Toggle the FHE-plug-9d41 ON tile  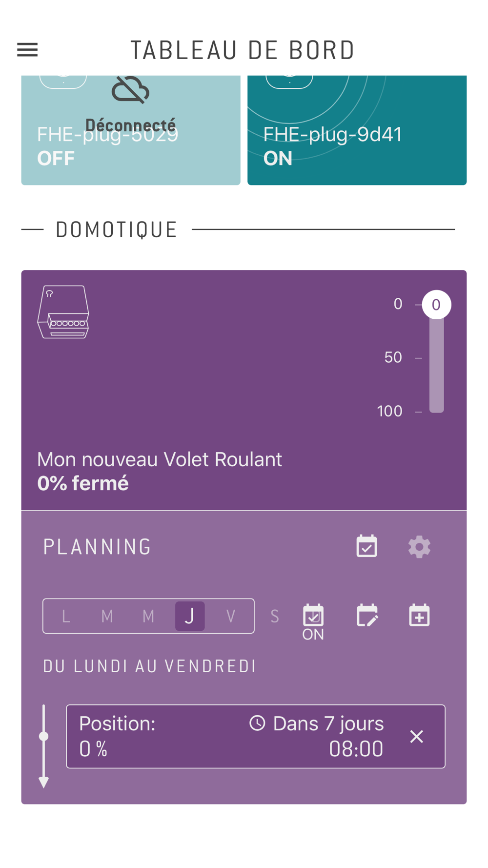(x=357, y=130)
